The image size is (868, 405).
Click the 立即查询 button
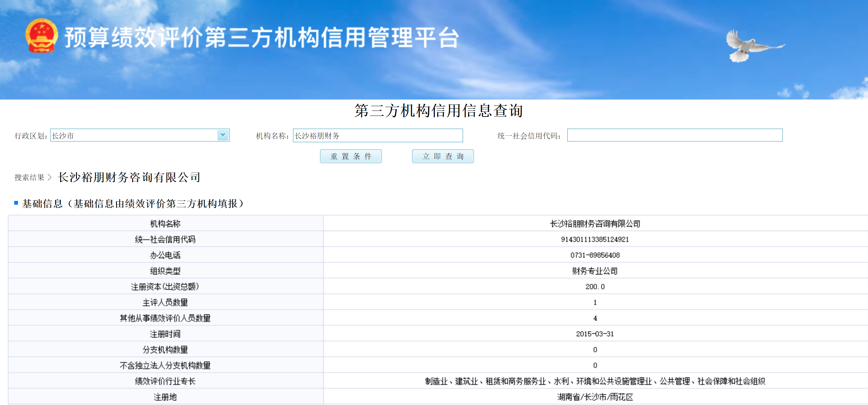click(443, 156)
